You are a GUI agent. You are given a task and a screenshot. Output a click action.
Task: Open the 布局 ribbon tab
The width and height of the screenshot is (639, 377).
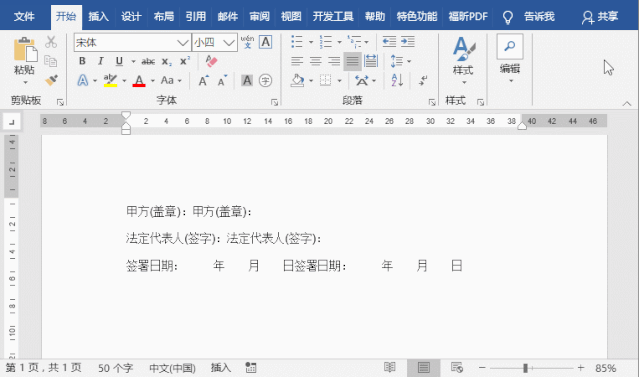coord(164,17)
